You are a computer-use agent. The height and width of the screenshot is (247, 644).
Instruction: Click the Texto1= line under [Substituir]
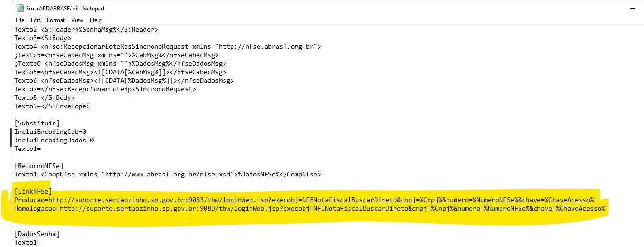click(27, 149)
